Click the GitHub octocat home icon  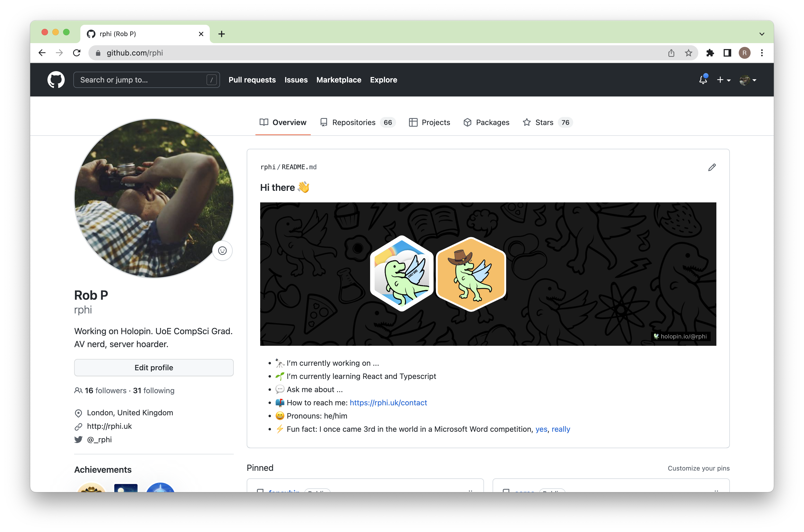pyautogui.click(x=57, y=80)
